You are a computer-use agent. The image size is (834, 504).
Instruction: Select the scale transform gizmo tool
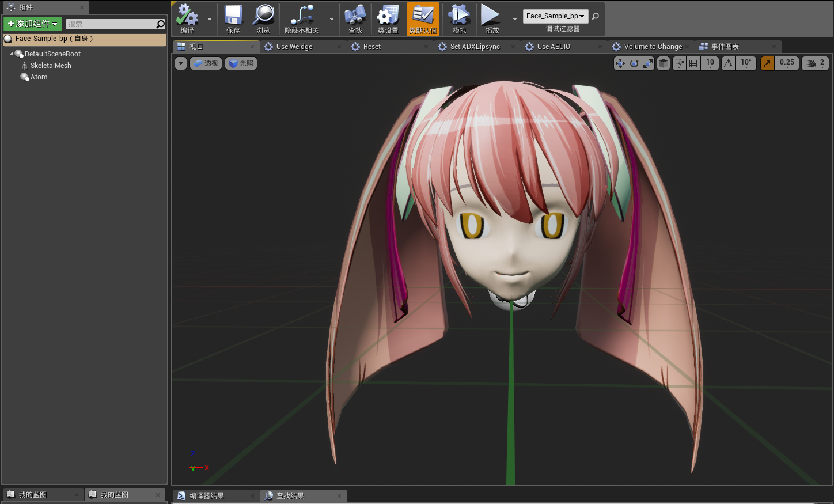pos(648,63)
